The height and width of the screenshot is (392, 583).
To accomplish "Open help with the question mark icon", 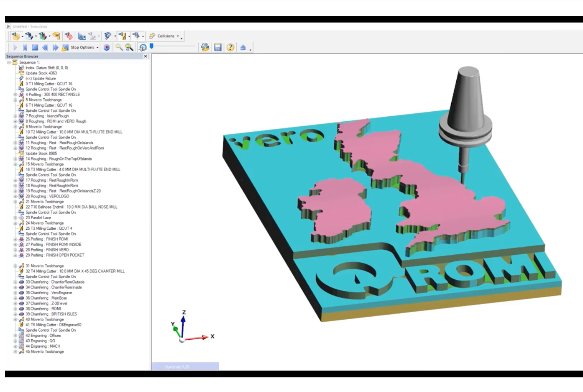I will pos(230,48).
